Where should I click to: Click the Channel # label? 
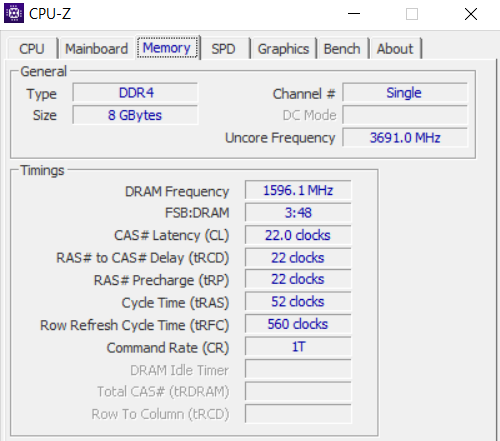(304, 94)
